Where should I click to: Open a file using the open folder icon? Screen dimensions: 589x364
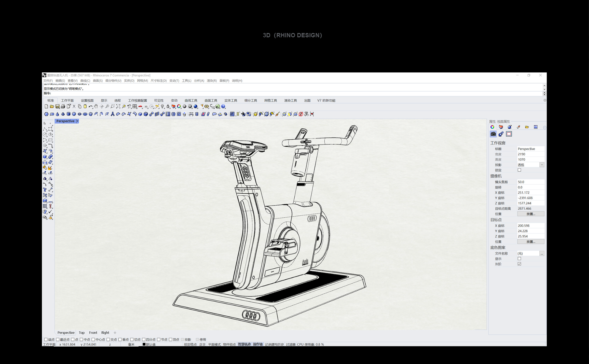(51, 107)
